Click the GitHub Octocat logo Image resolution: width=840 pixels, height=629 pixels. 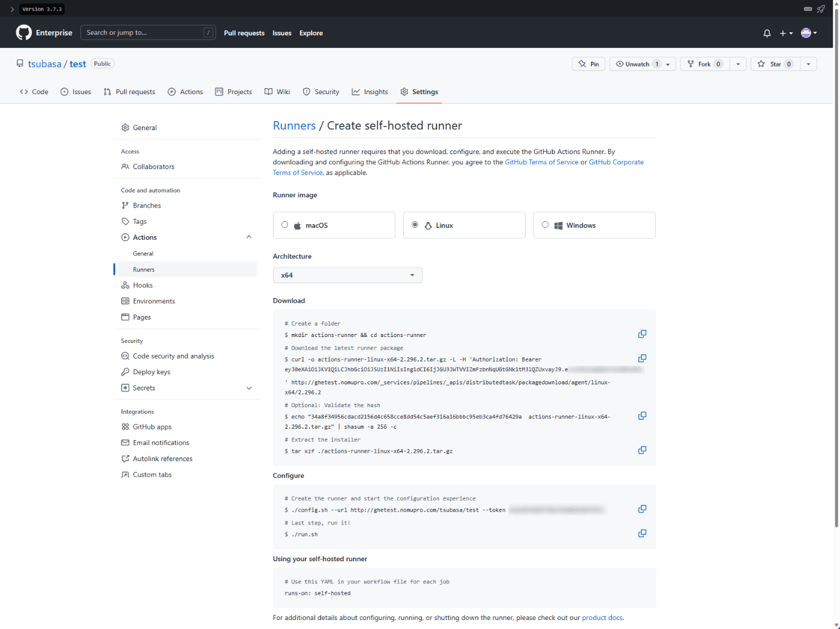[24, 32]
